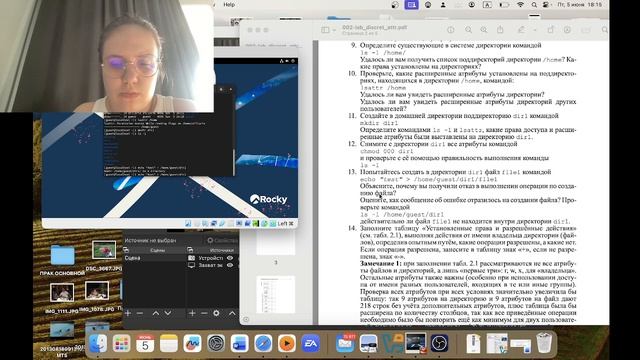Click the VirtualBox Left ⌘ host key indicator
The image size is (640, 360).
coord(285,223)
